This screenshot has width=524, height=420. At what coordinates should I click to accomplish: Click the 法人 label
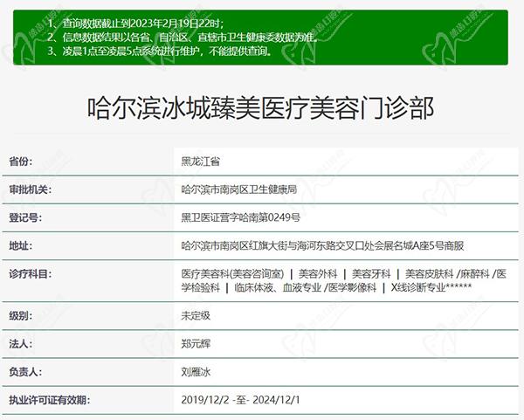click(x=21, y=344)
